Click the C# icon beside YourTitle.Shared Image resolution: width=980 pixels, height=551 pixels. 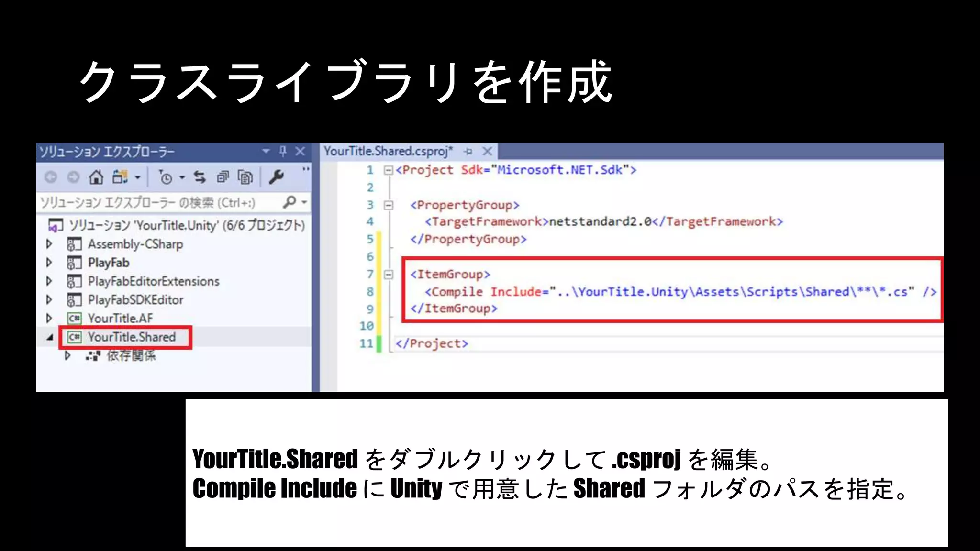pos(75,337)
